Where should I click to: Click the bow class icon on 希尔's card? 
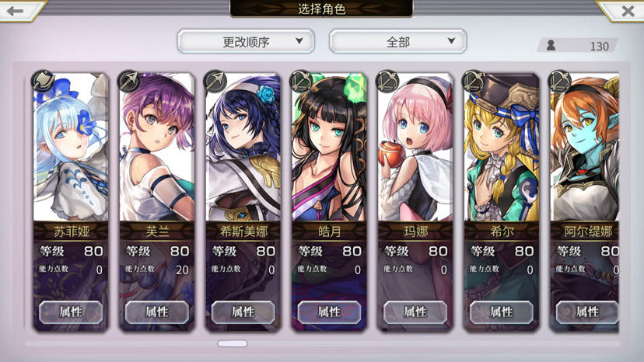coord(474,82)
